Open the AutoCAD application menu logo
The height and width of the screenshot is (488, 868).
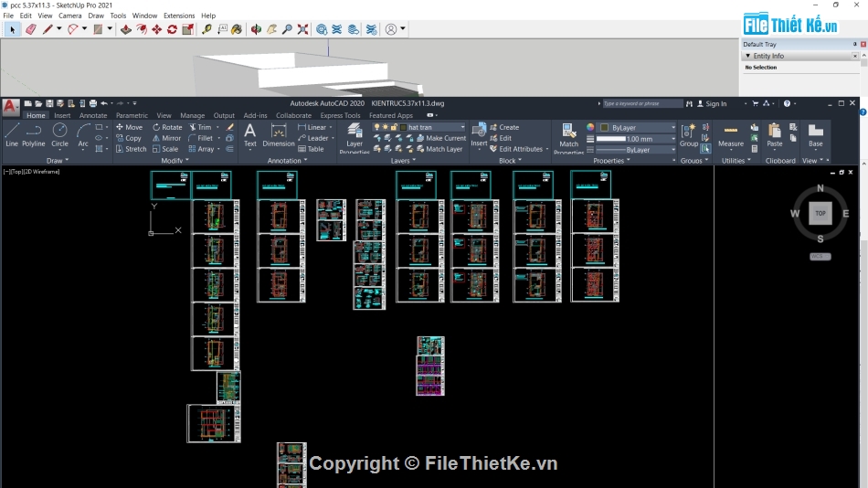click(10, 106)
